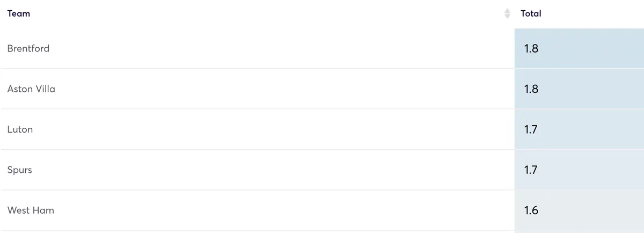Viewport: 644px width, 233px height.
Task: Select the Luton table row
Action: pyautogui.click(x=322, y=129)
